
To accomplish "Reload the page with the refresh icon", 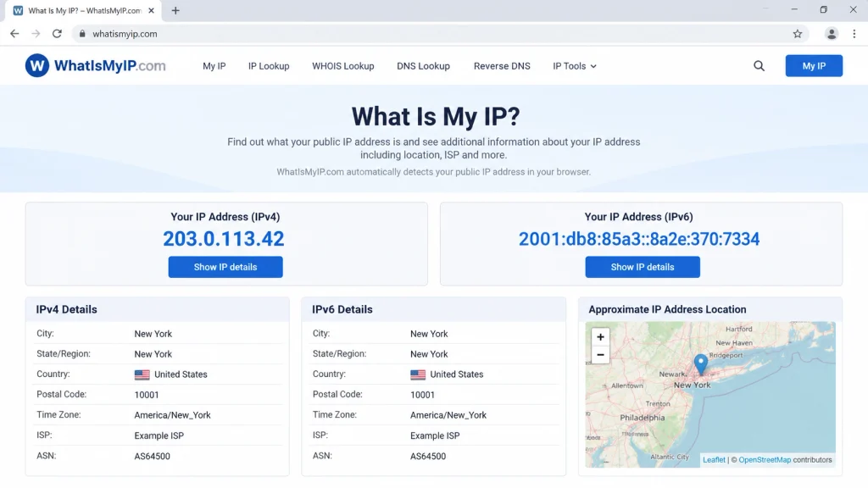I will [57, 34].
